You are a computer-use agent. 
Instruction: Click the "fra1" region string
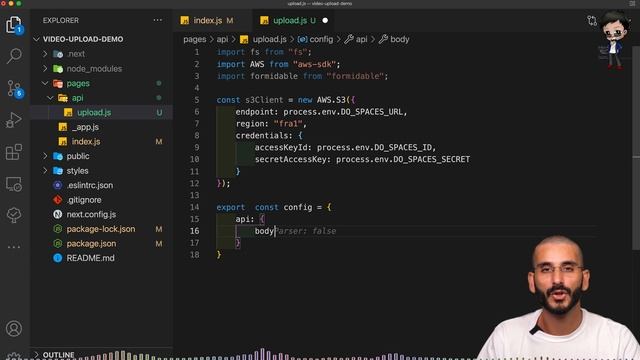coord(288,124)
